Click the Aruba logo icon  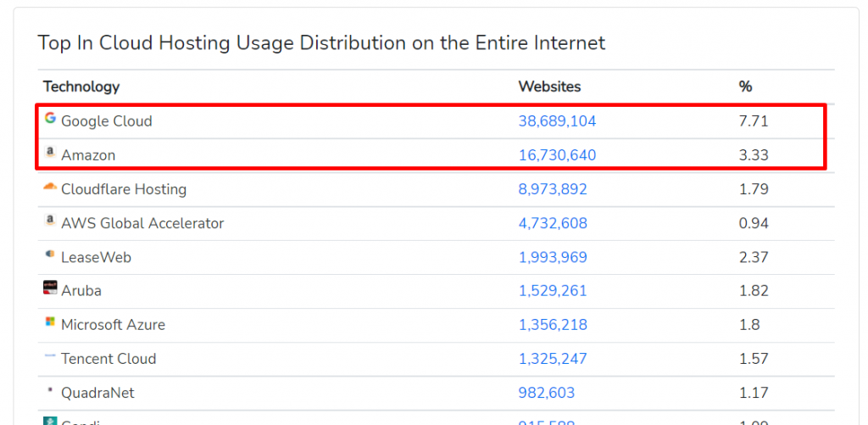pyautogui.click(x=50, y=288)
